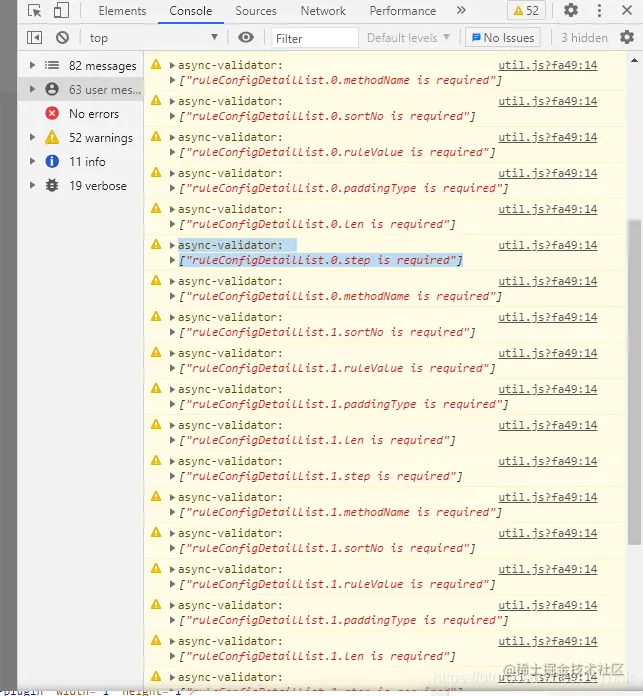Screen dimensions: 643x696
Task: Open util.js link of highlighted 0.step warning
Action: pyautogui.click(x=548, y=245)
